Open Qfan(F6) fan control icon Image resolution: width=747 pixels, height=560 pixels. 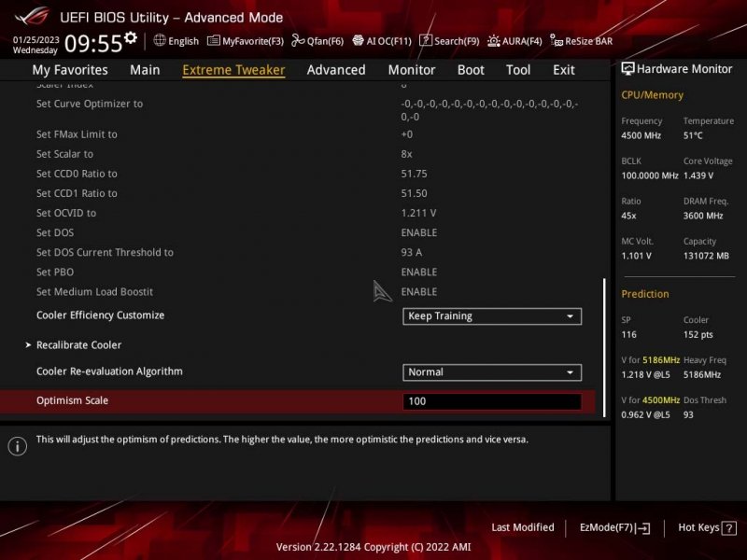tap(298, 40)
